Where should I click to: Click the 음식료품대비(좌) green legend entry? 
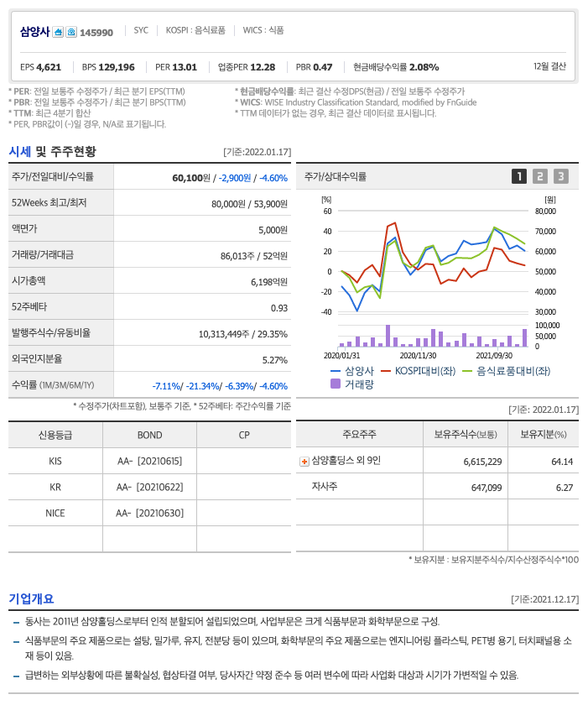tap(507, 371)
